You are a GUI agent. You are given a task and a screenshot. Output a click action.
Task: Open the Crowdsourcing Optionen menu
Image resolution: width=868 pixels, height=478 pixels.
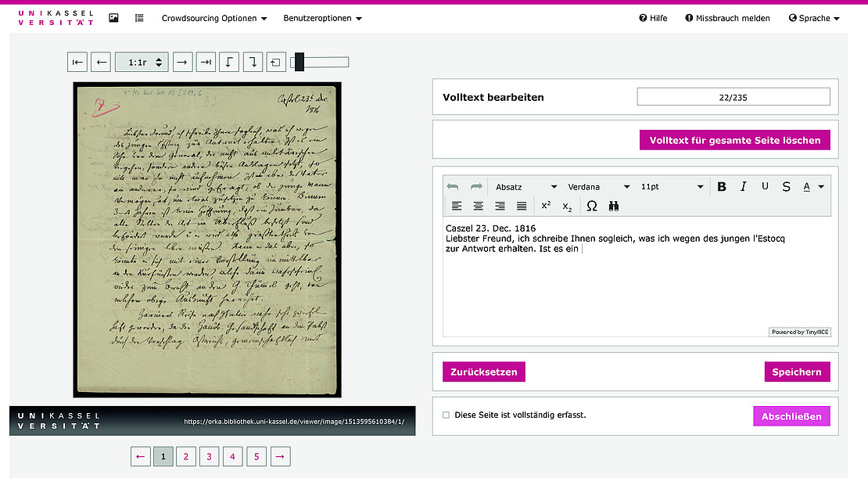[213, 18]
